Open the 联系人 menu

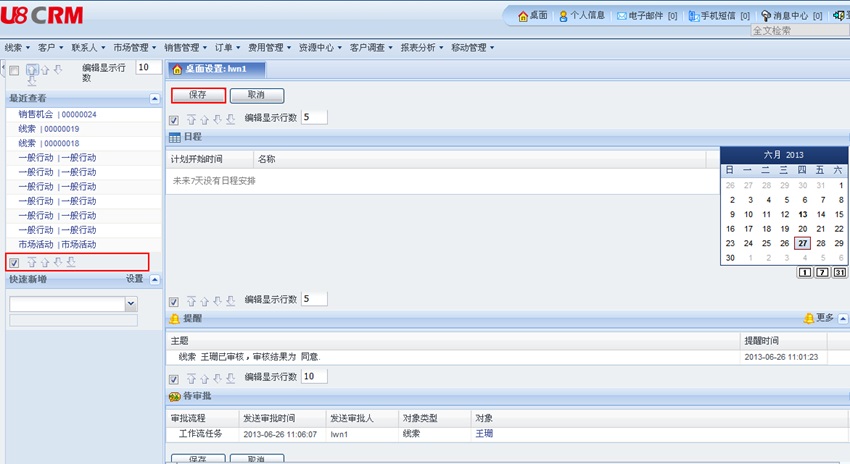click(x=88, y=48)
